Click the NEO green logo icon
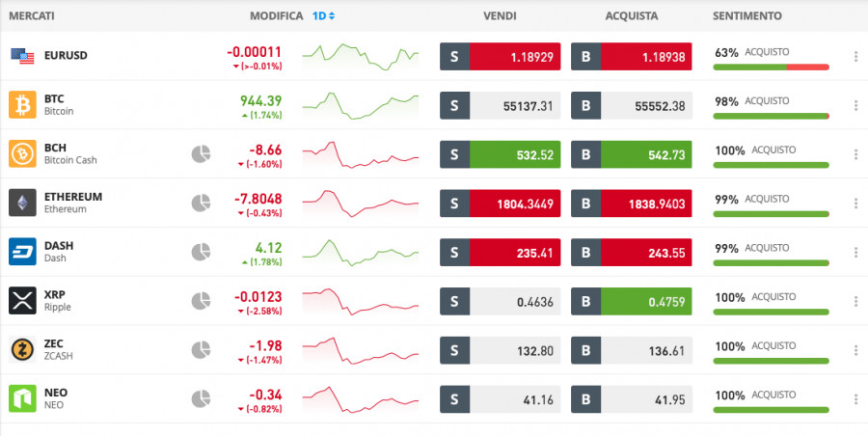 [22, 398]
